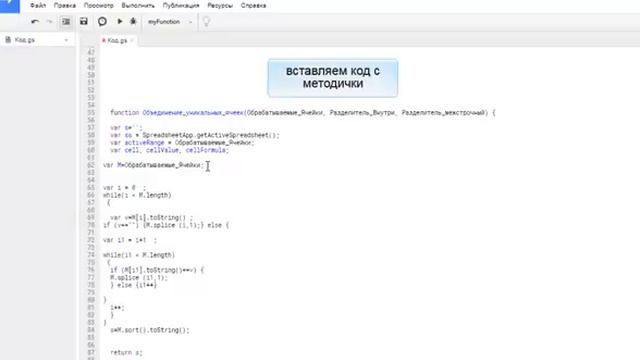
Task: Click the line 'while(i < M.length)'
Action: [x=137, y=195]
